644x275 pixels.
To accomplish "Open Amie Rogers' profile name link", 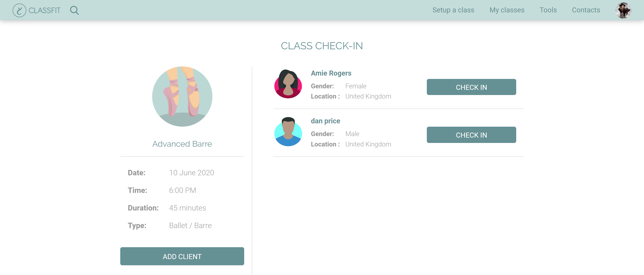I will coord(331,73).
